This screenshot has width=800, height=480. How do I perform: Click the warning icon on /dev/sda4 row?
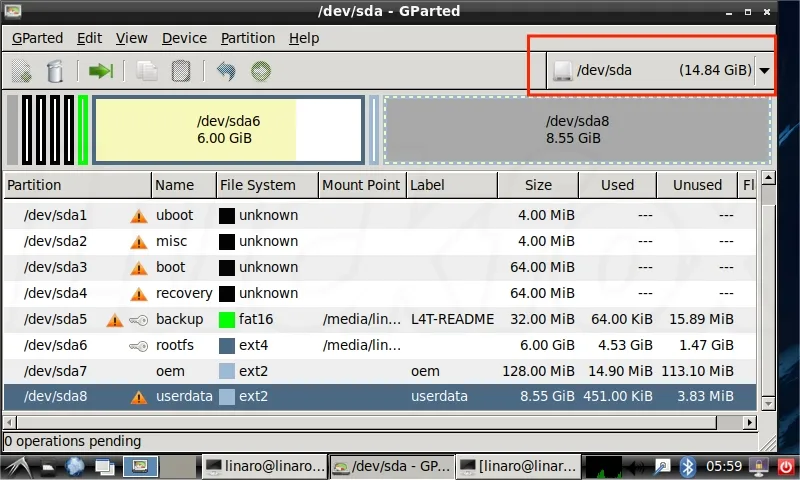point(139,294)
